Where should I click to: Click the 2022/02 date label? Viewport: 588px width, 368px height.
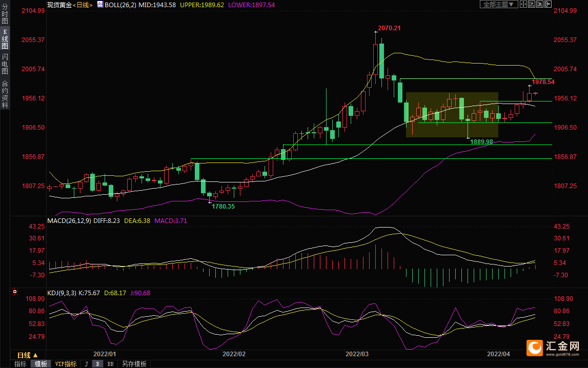coord(234,354)
